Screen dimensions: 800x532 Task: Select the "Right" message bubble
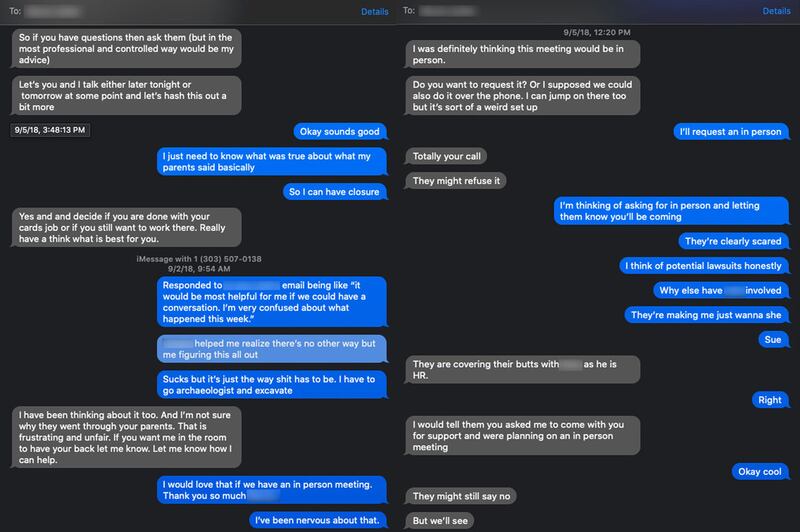coord(768,398)
